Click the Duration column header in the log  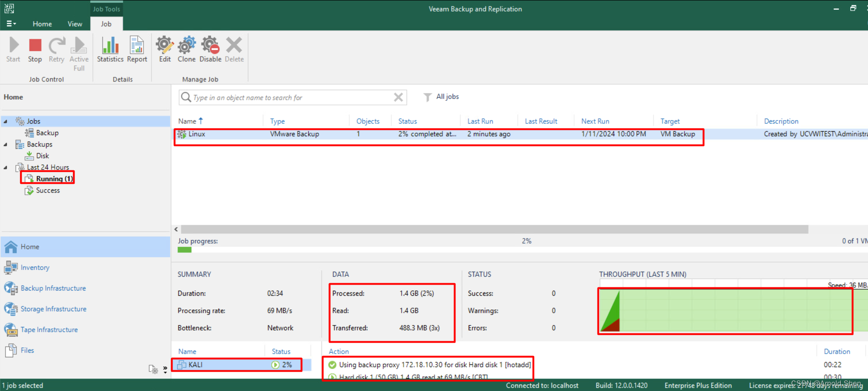(837, 351)
